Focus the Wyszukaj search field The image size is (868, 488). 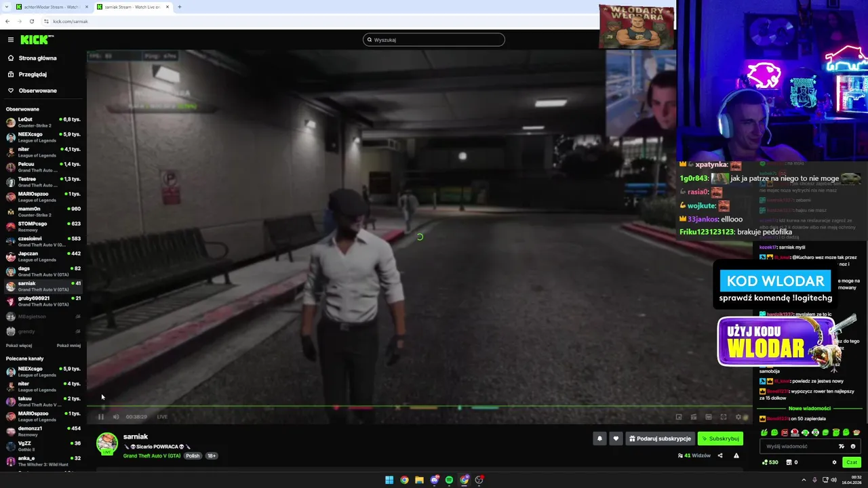pyautogui.click(x=434, y=39)
